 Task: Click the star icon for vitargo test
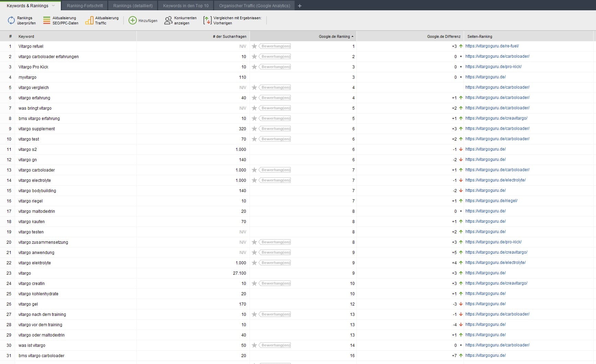point(254,139)
